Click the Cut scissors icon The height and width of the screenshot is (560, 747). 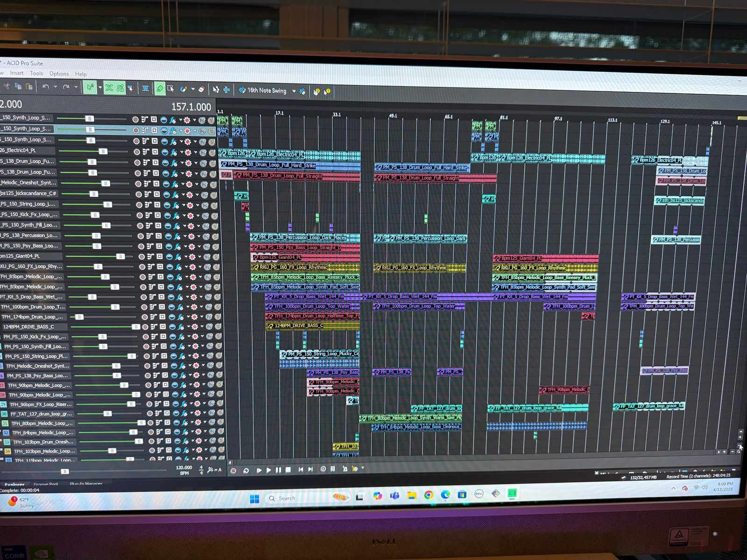coord(7,86)
